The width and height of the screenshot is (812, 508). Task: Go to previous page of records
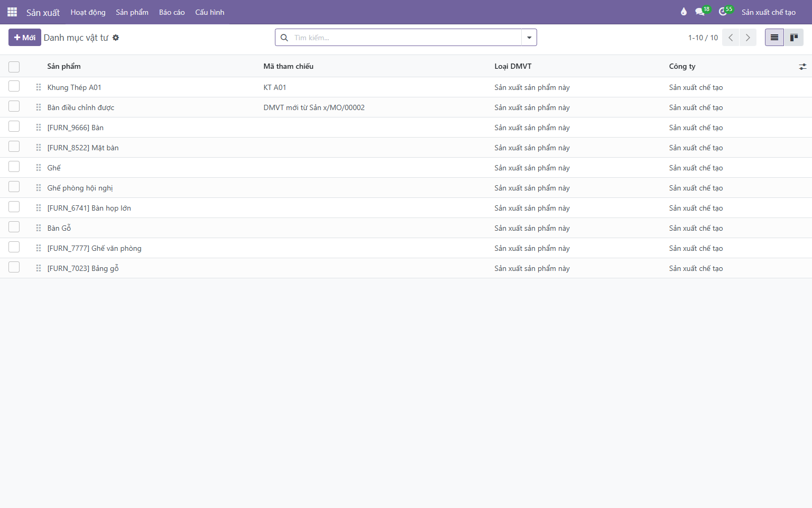(731, 38)
